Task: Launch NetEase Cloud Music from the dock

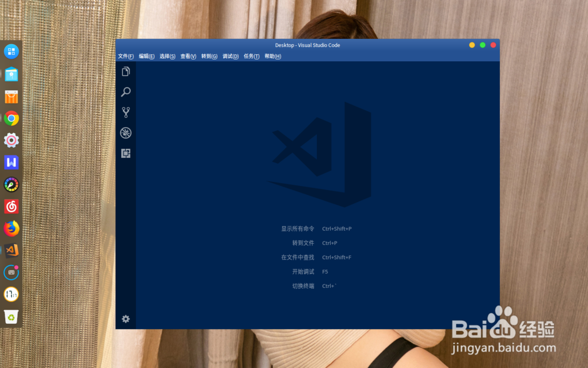Action: [11, 207]
